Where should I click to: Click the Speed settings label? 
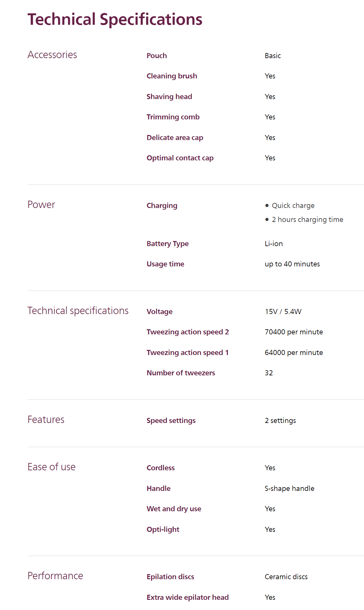click(171, 420)
